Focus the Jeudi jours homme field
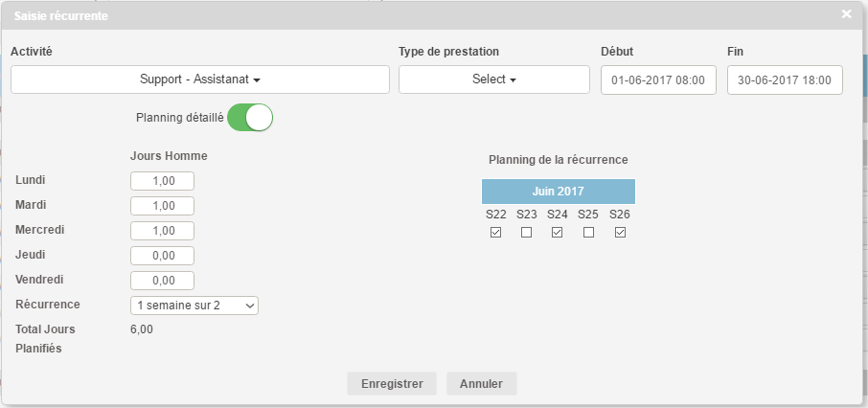 [162, 256]
